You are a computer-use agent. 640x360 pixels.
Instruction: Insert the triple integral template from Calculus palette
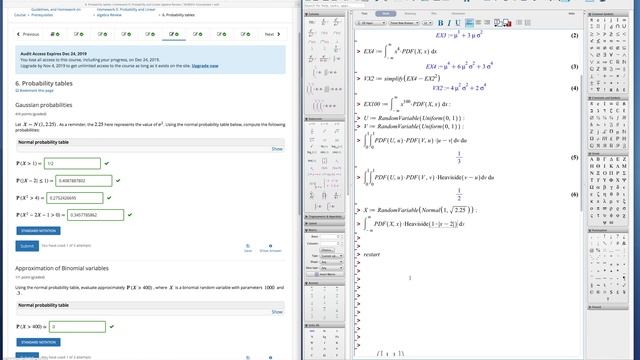(x=324, y=106)
